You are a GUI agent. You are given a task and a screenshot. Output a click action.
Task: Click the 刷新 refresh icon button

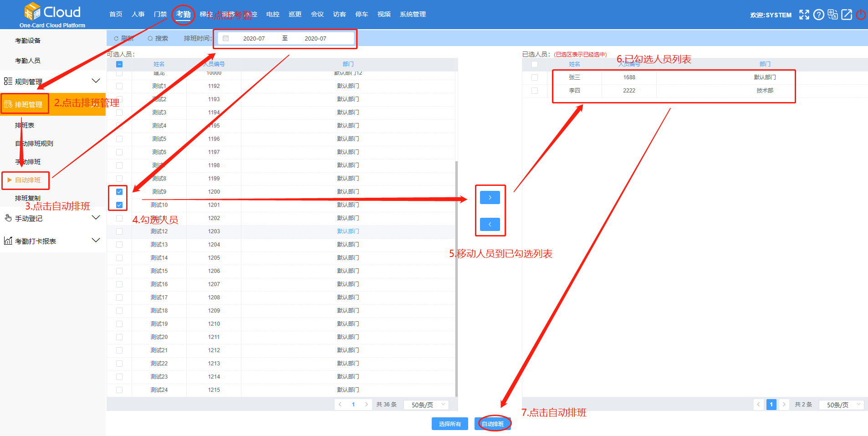click(123, 39)
